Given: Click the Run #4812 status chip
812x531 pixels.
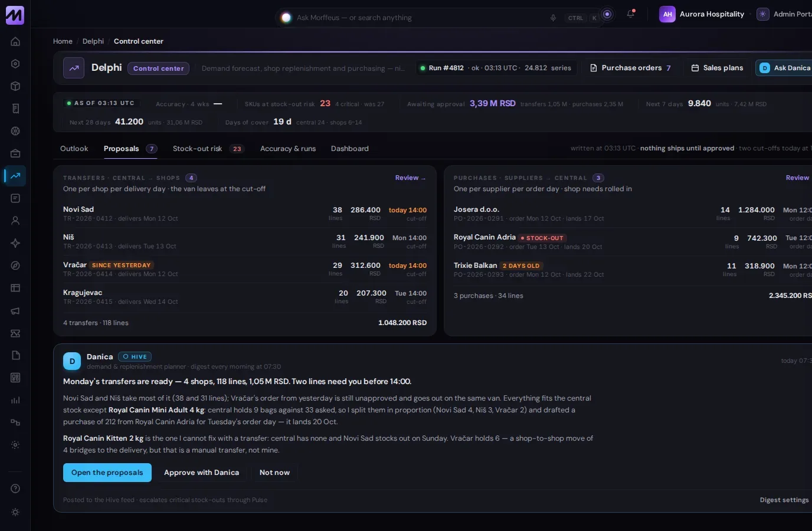Looking at the screenshot, I should coord(496,68).
